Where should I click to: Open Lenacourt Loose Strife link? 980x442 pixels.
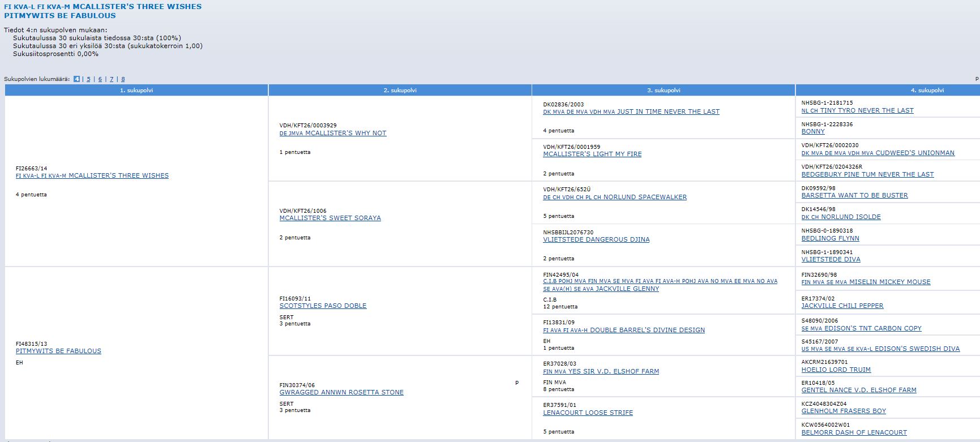point(588,413)
